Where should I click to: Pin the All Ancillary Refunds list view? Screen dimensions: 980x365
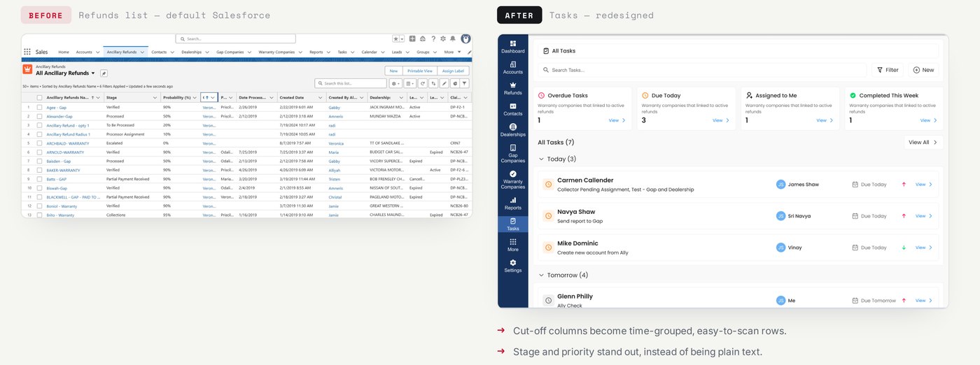pyautogui.click(x=104, y=73)
